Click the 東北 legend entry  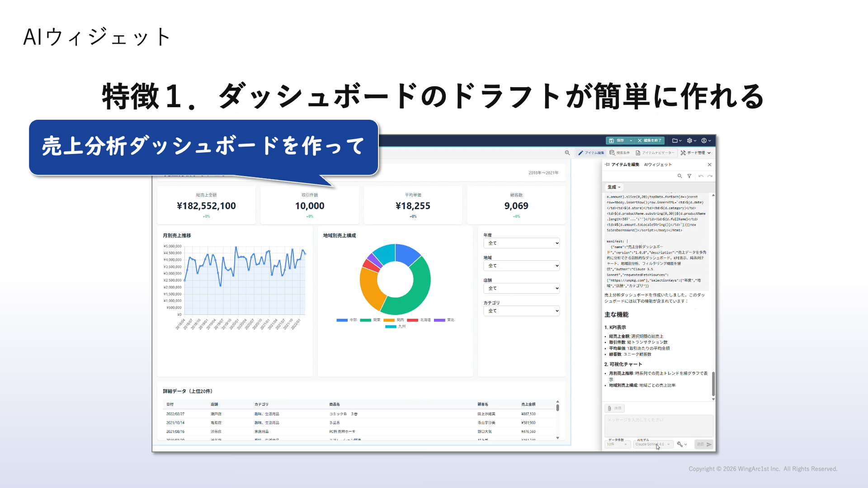[444, 320]
